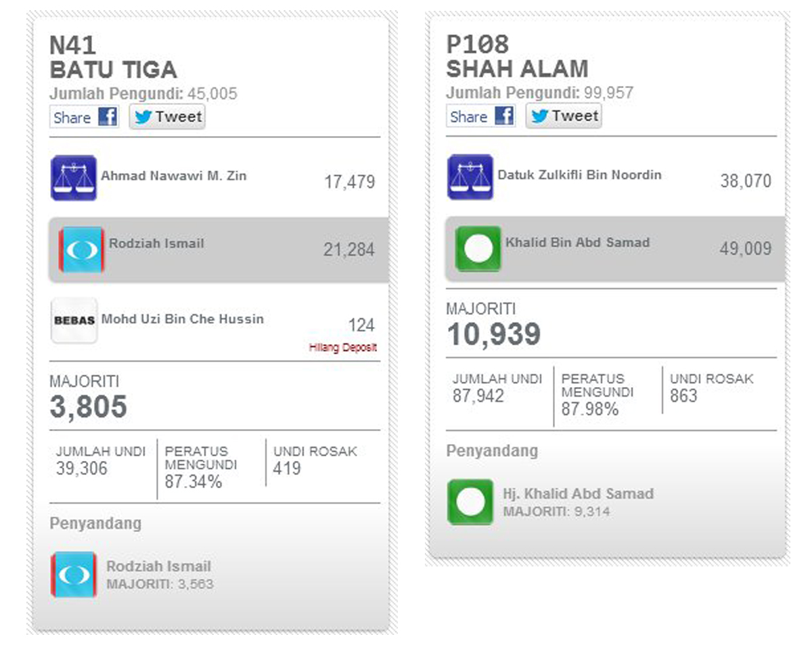Viewport: 812px width, 647px height.
Task: Select Khalid Bin Abd Samad highlighted row
Action: click(615, 248)
